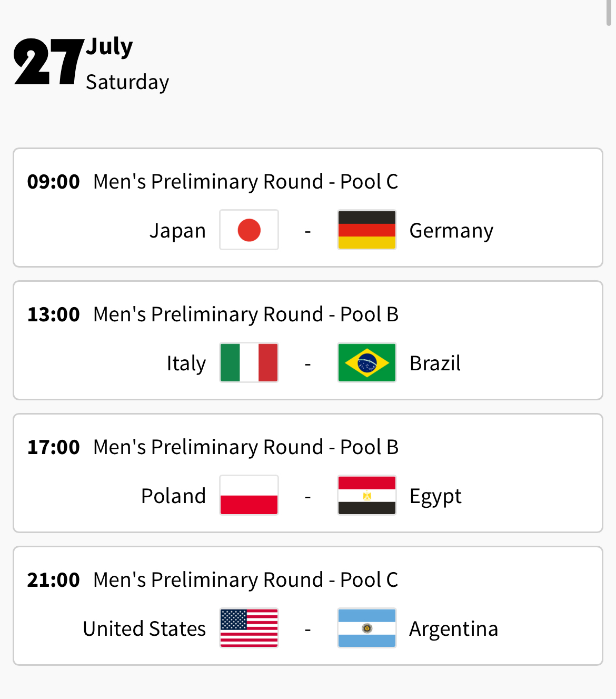Click the United States team name

pos(144,629)
